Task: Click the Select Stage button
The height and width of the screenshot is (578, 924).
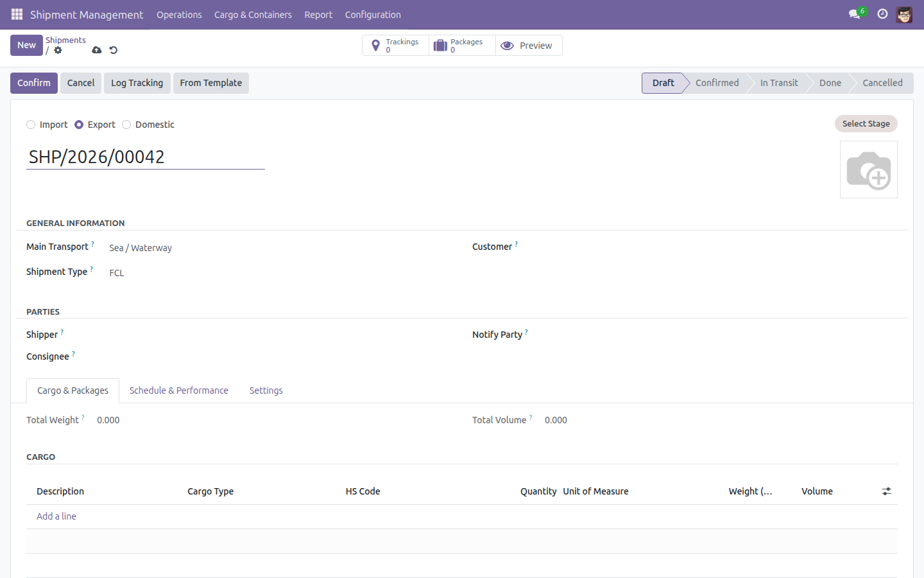Action: [866, 123]
